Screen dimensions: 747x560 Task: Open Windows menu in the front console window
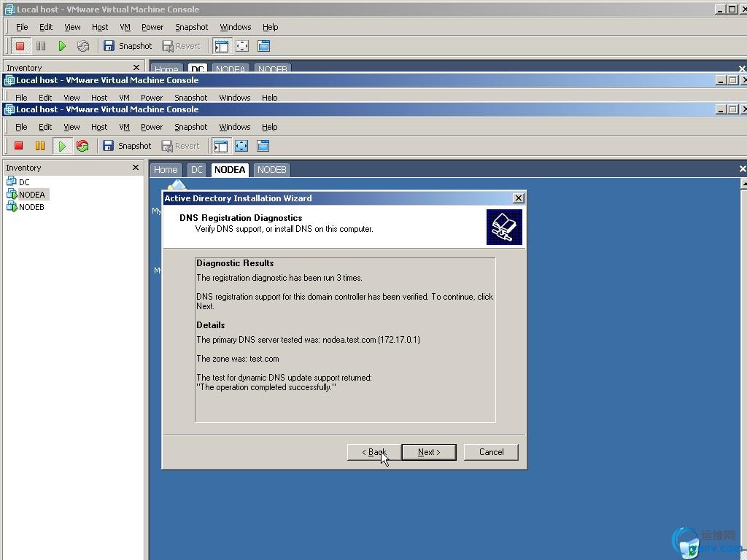point(234,127)
